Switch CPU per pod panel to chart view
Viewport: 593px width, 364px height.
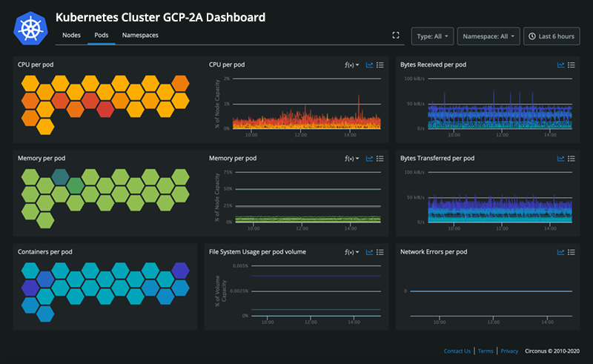point(369,65)
